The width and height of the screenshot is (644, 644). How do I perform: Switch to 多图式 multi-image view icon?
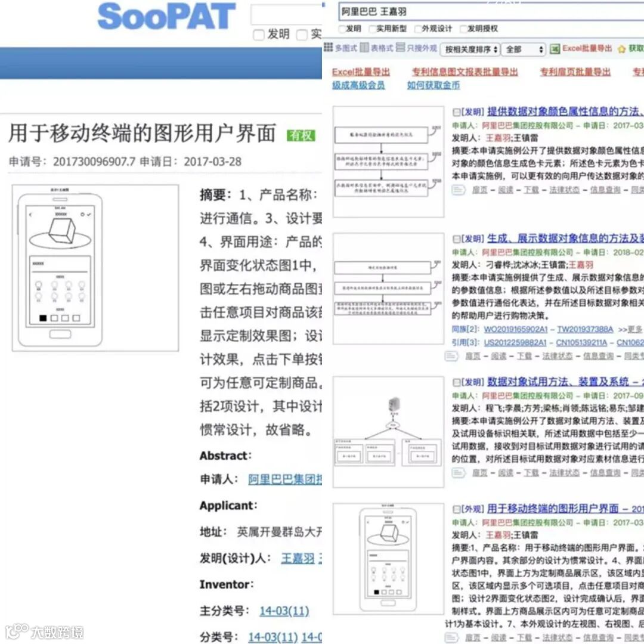tap(328, 48)
